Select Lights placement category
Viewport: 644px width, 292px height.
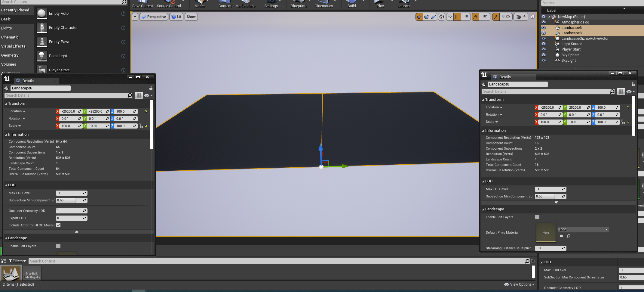tap(17, 28)
